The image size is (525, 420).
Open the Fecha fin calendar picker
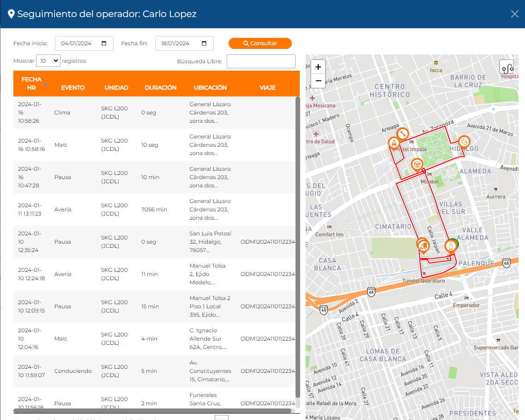click(x=204, y=43)
